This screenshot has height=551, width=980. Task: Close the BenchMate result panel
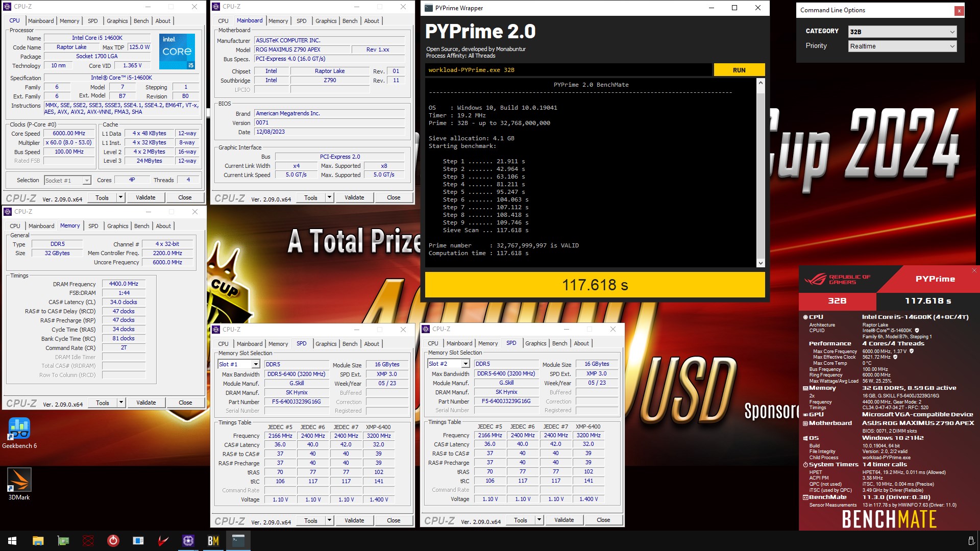click(x=974, y=270)
